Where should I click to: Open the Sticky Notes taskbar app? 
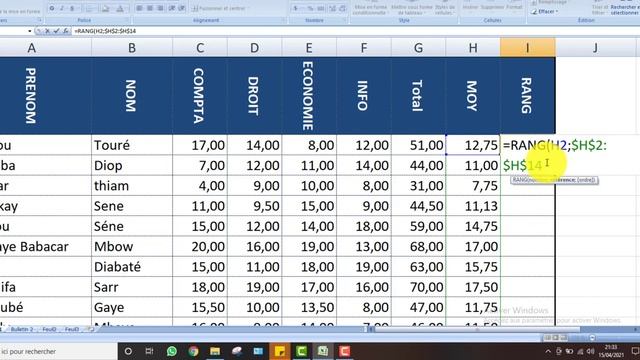(x=280, y=351)
